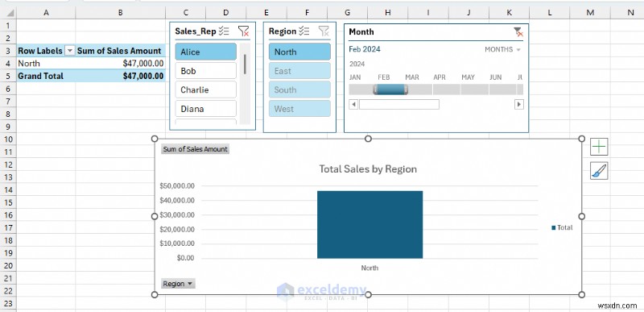The height and width of the screenshot is (312, 644).
Task: Click the $50,000.00 axis label
Action: coord(177,186)
